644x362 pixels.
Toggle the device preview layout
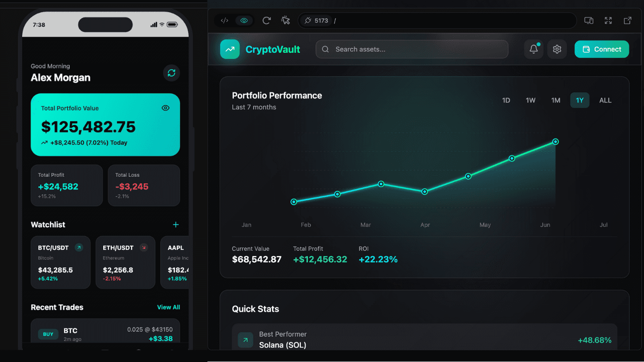[588, 20]
